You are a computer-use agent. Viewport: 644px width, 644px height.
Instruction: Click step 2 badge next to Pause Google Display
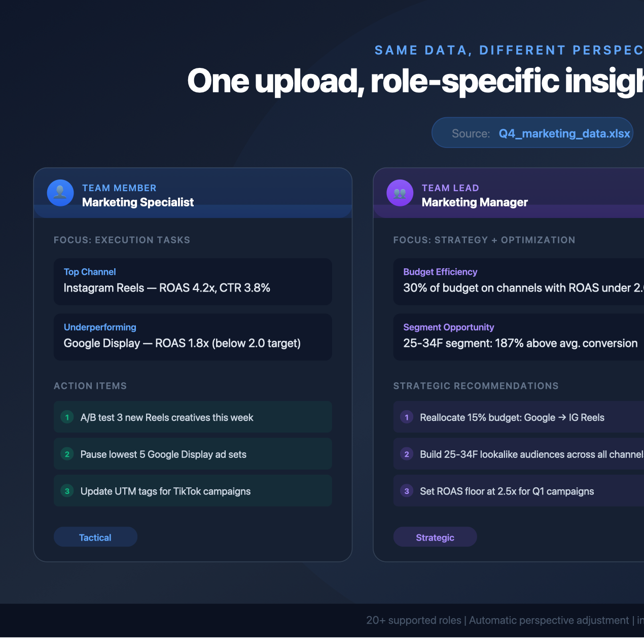pyautogui.click(x=67, y=454)
